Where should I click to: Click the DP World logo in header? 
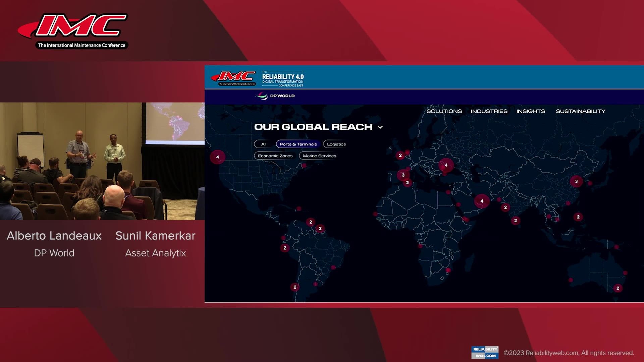pos(275,96)
